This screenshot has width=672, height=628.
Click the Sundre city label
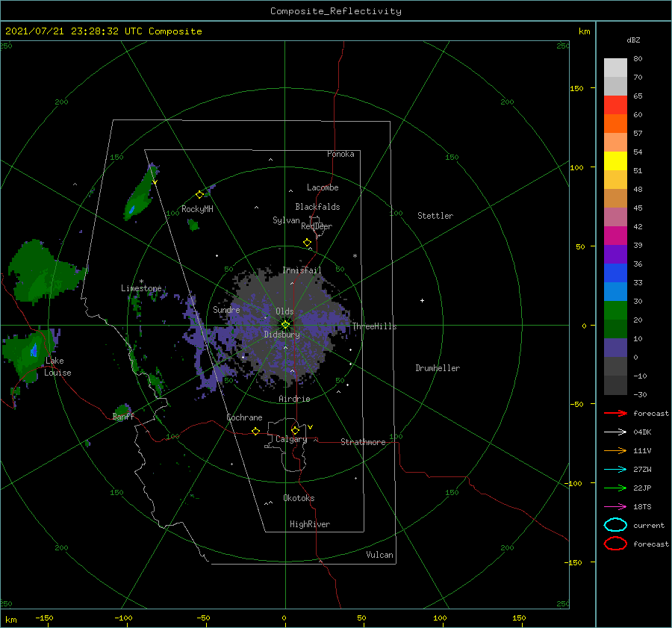[x=226, y=309]
